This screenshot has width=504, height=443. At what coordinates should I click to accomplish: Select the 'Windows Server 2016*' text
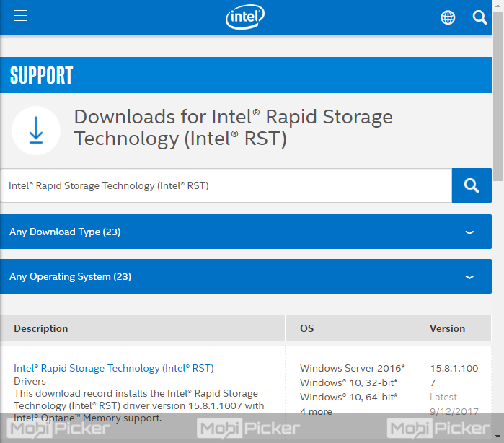point(353,368)
